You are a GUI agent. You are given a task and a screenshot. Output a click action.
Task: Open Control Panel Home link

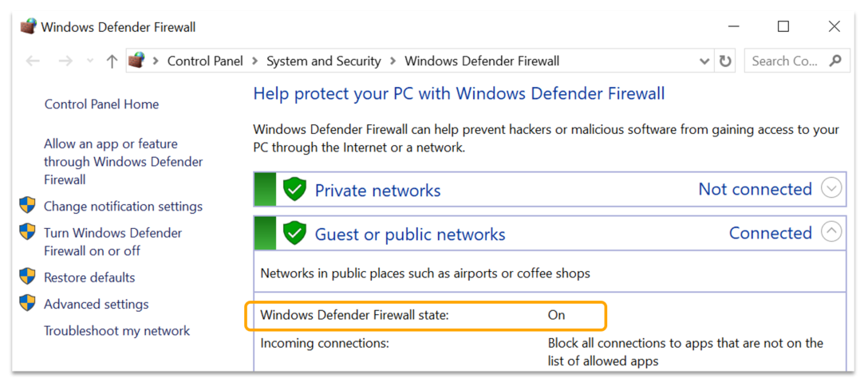click(101, 104)
